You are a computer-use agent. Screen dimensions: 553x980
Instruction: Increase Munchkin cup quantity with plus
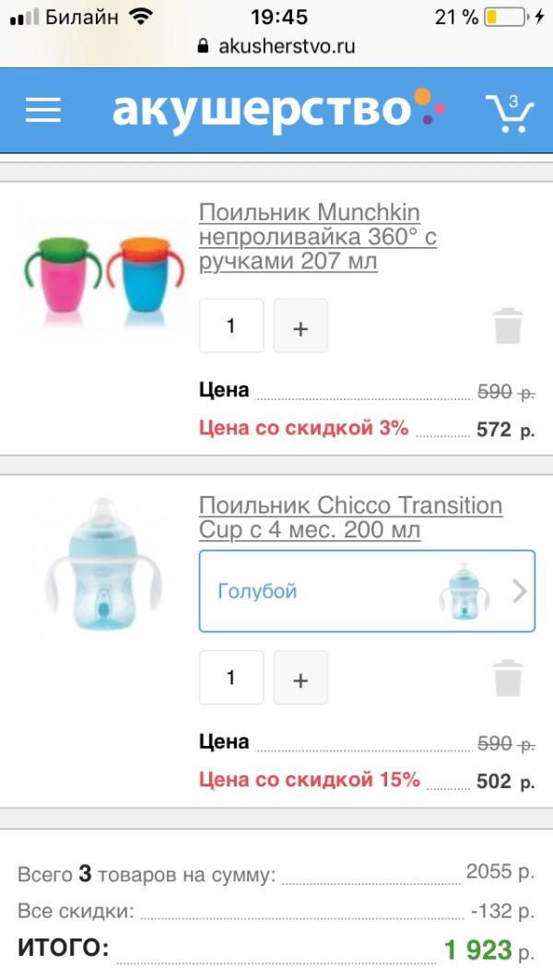pyautogui.click(x=300, y=326)
